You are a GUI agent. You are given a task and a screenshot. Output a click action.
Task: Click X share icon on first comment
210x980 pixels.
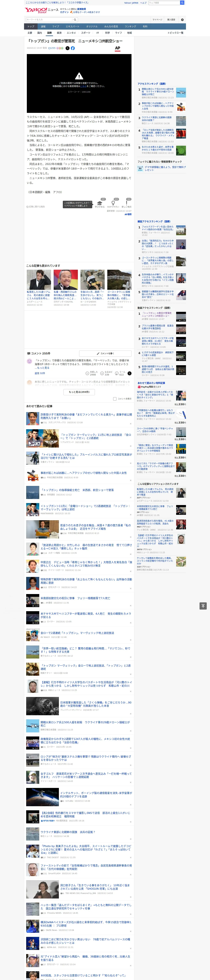point(129,374)
